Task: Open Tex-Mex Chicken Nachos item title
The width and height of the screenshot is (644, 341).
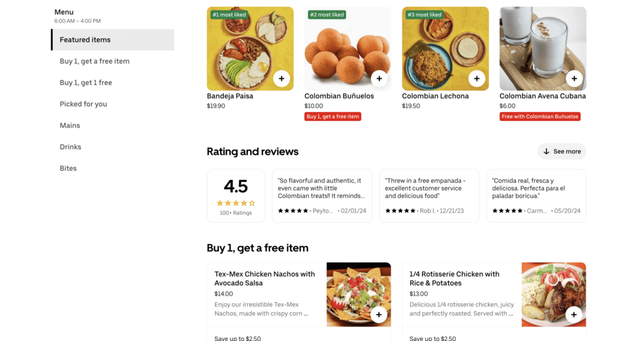Action: (x=264, y=278)
